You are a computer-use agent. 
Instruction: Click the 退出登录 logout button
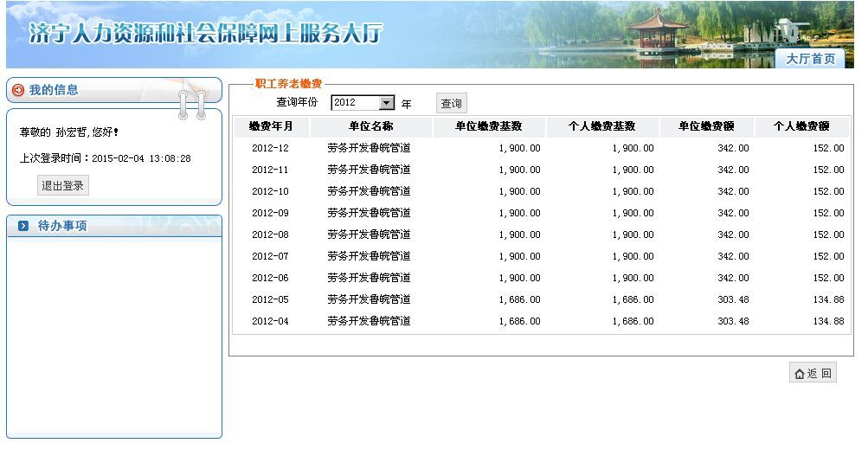tap(63, 185)
